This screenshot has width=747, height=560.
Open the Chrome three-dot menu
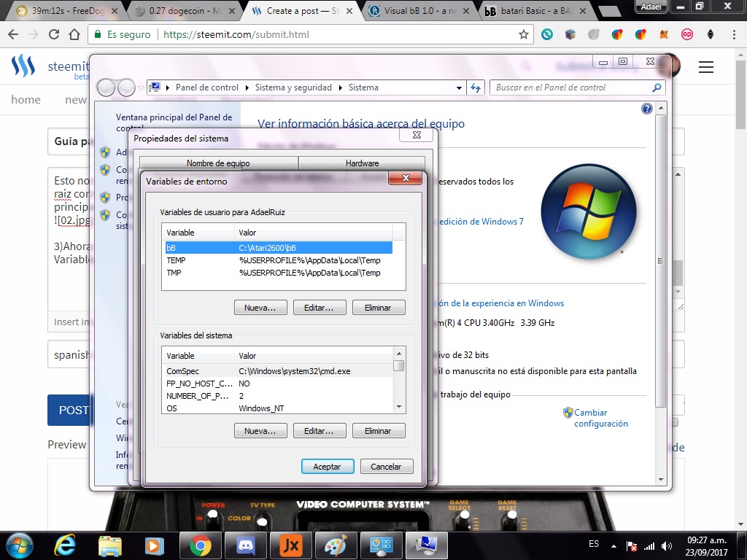[x=734, y=34]
